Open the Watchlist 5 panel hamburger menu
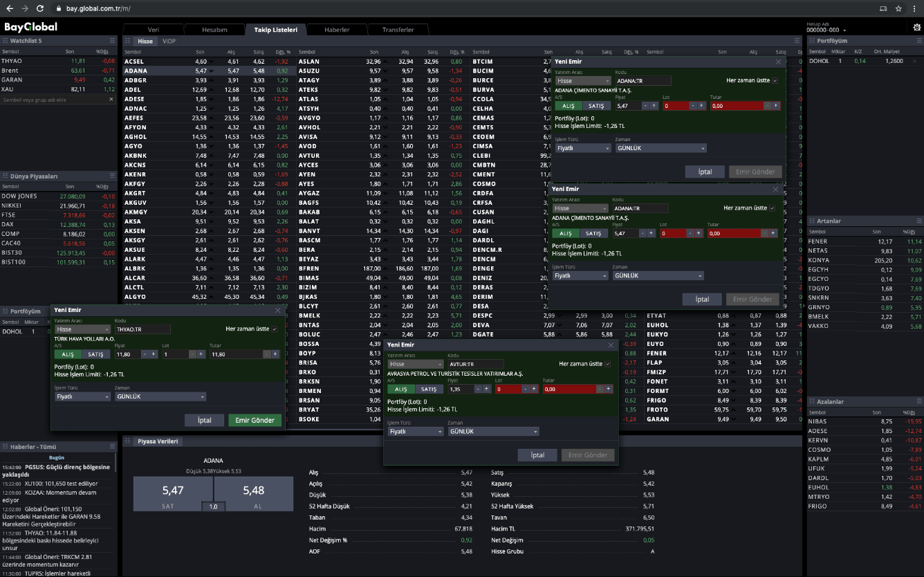 point(112,41)
